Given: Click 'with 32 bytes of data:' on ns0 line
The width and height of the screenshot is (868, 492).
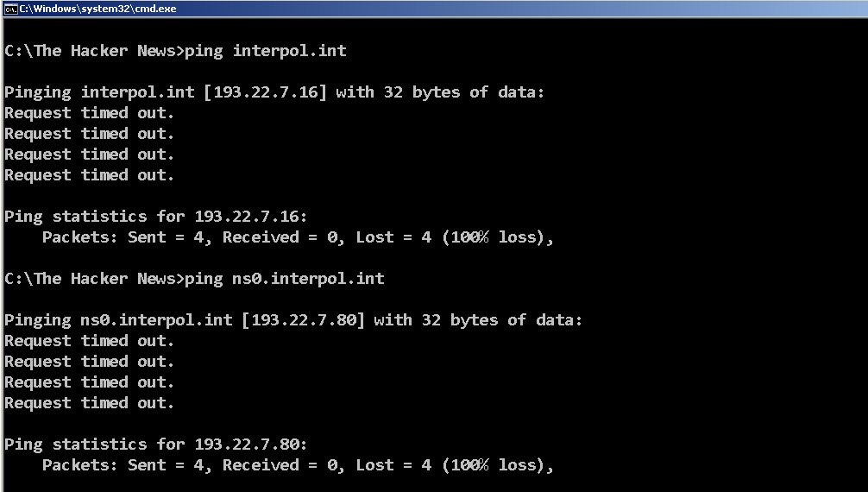Looking at the screenshot, I should [478, 320].
